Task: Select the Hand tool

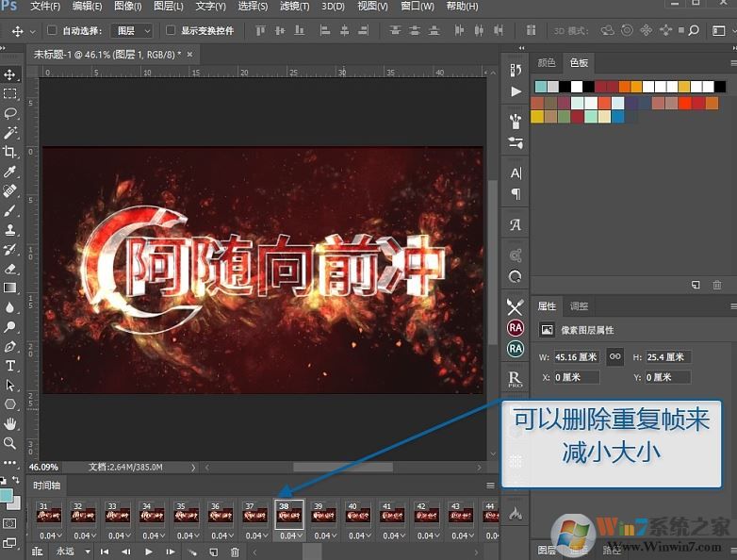Action: 10,423
